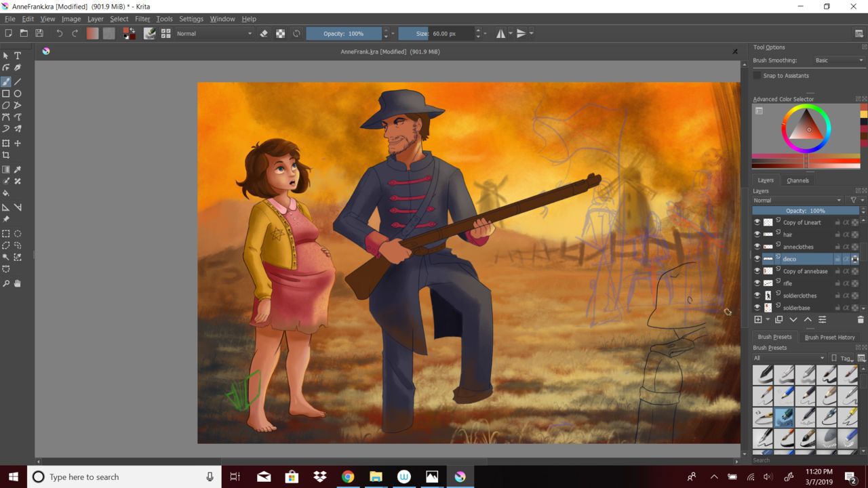The width and height of the screenshot is (868, 488).
Task: Select the Rectangle shape tool
Action: (6, 94)
